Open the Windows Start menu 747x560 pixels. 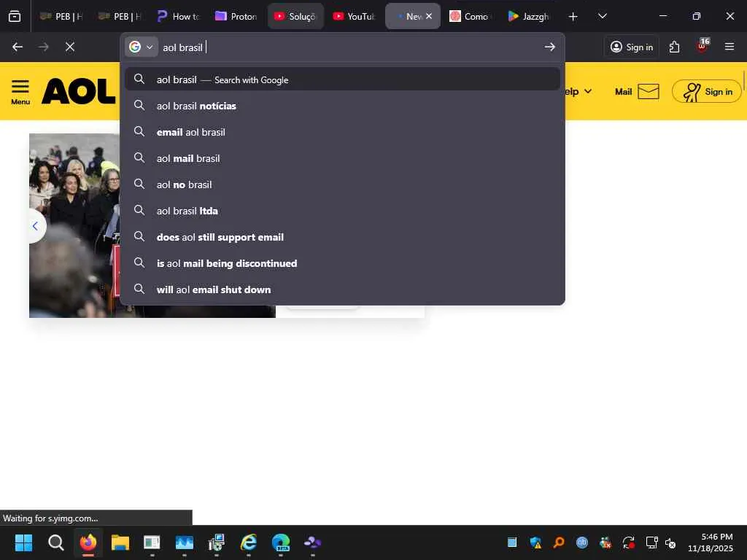pyautogui.click(x=23, y=542)
